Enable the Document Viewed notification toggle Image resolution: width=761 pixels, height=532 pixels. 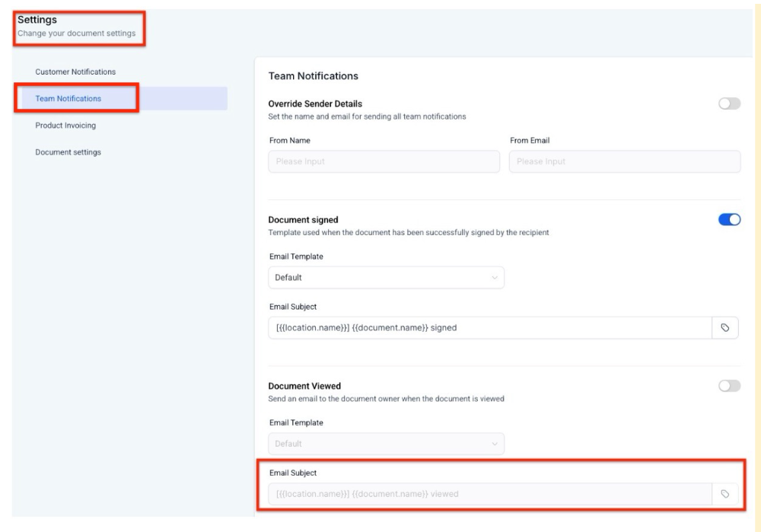coord(729,387)
